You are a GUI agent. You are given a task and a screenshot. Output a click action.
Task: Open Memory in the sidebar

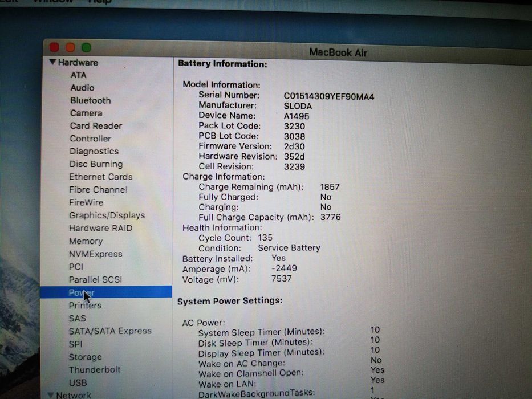[86, 241]
